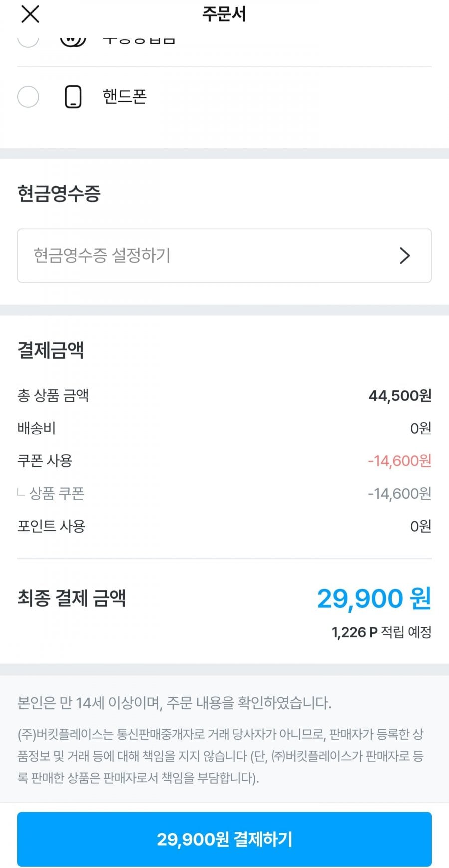Tap the 핸드폰 payment method label
The height and width of the screenshot is (868, 449).
tap(125, 96)
